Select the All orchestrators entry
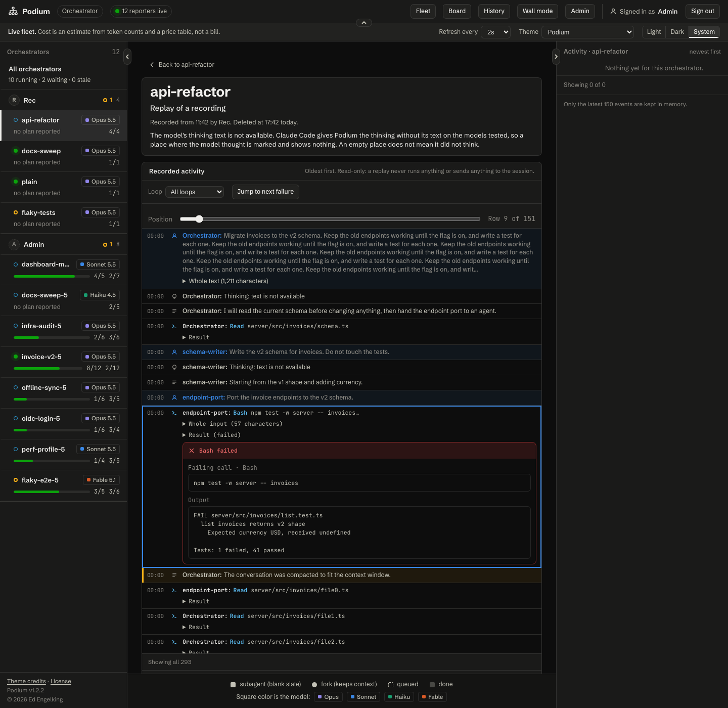 [x=64, y=74]
